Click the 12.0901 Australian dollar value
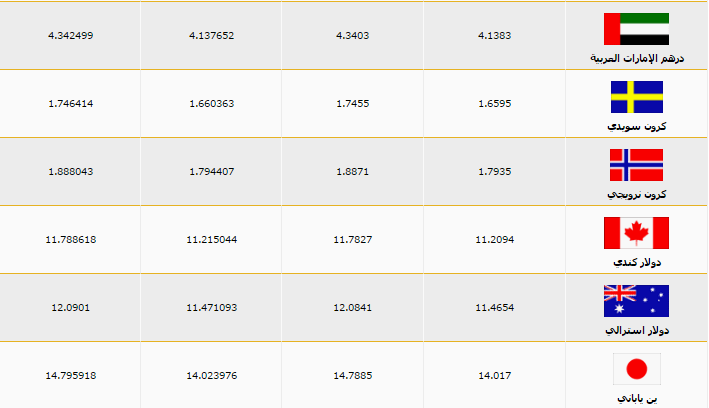The height and width of the screenshot is (408, 709). (x=70, y=307)
